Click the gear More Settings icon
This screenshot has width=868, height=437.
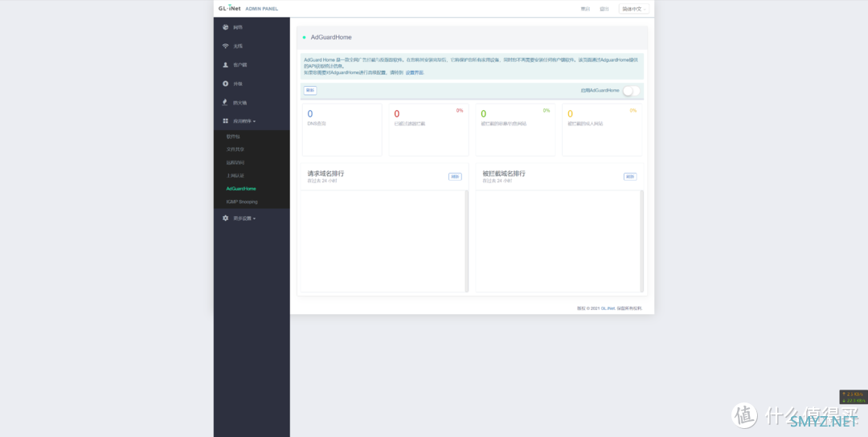pyautogui.click(x=225, y=218)
